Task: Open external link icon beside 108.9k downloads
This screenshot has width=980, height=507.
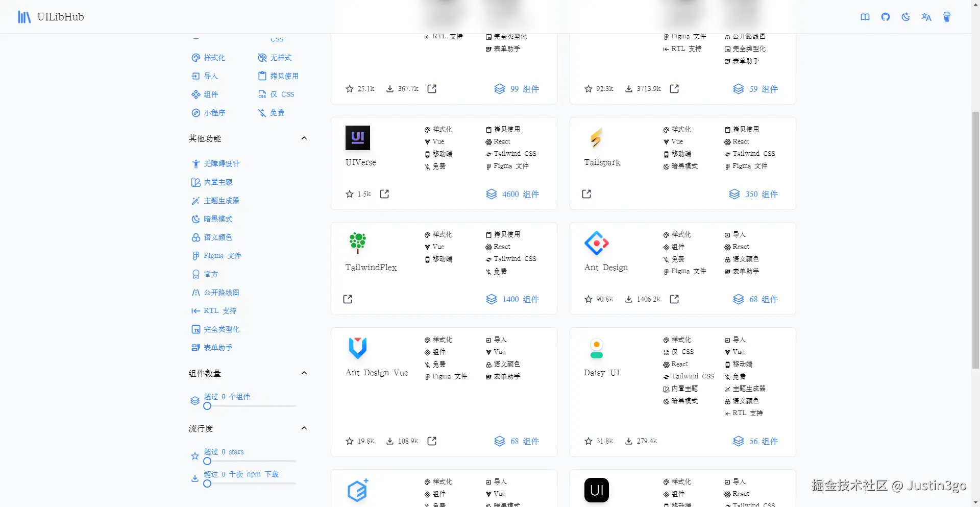Action: click(432, 441)
